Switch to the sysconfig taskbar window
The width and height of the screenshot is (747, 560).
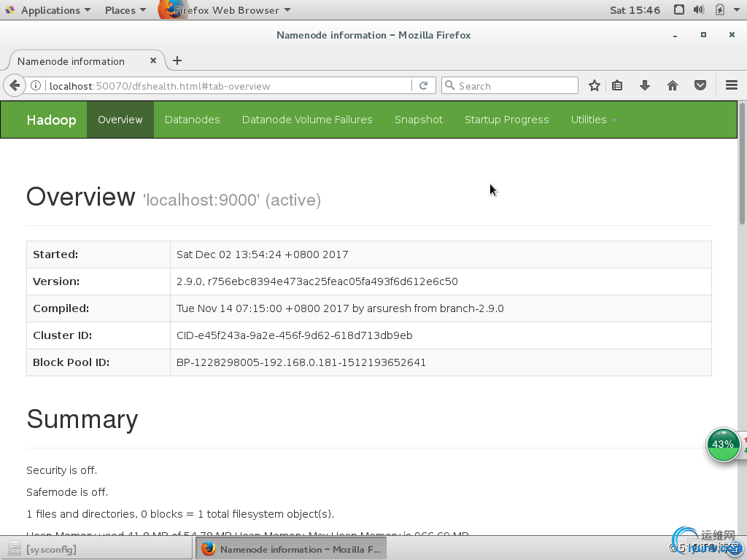pos(97,549)
